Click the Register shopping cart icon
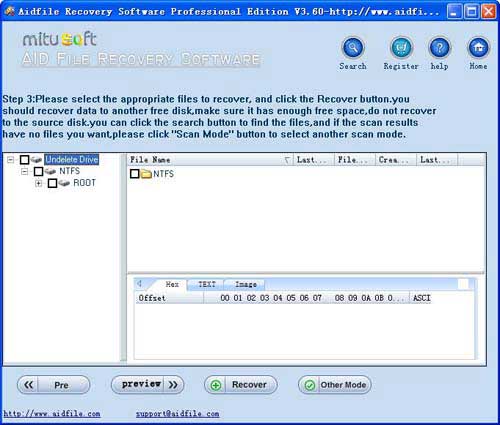 point(401,48)
